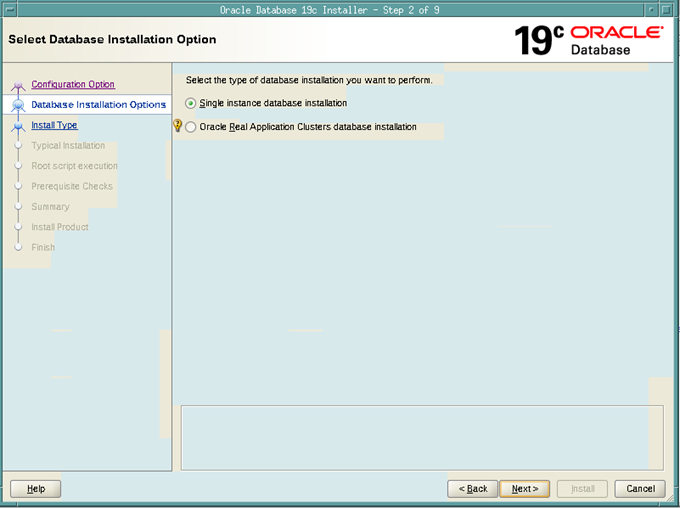
Task: Go to the Install Type step link
Action: pyautogui.click(x=54, y=125)
